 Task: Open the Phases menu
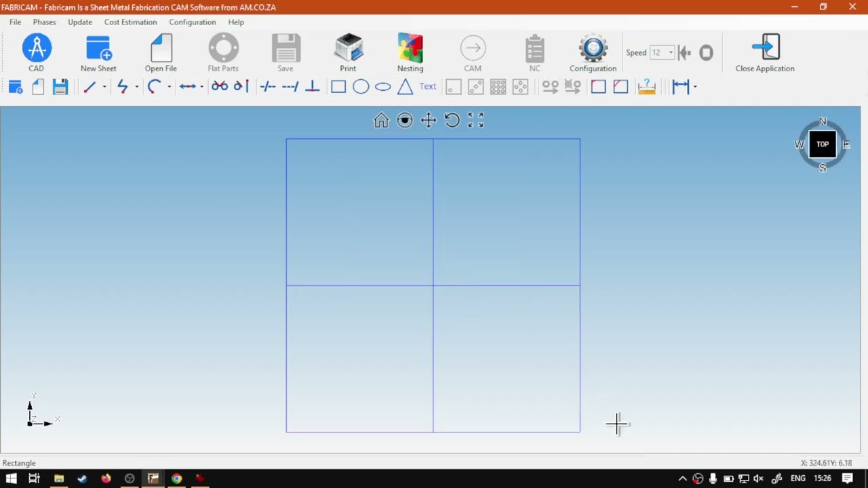point(45,22)
